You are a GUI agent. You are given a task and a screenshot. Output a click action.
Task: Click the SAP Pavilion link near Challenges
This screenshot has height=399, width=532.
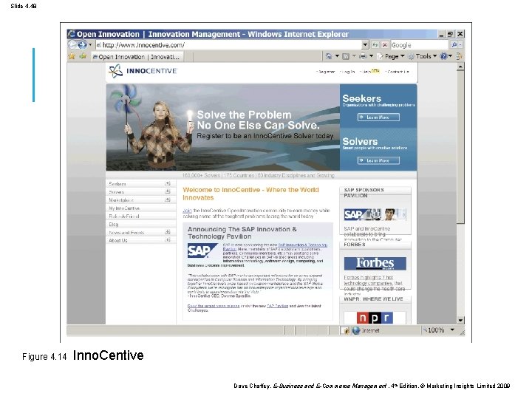(x=277, y=306)
